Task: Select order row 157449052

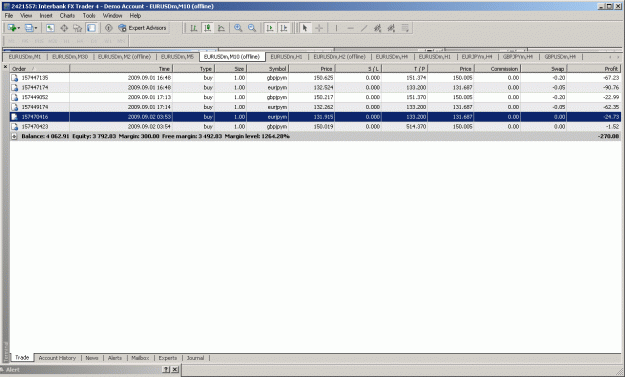Action: coord(315,97)
